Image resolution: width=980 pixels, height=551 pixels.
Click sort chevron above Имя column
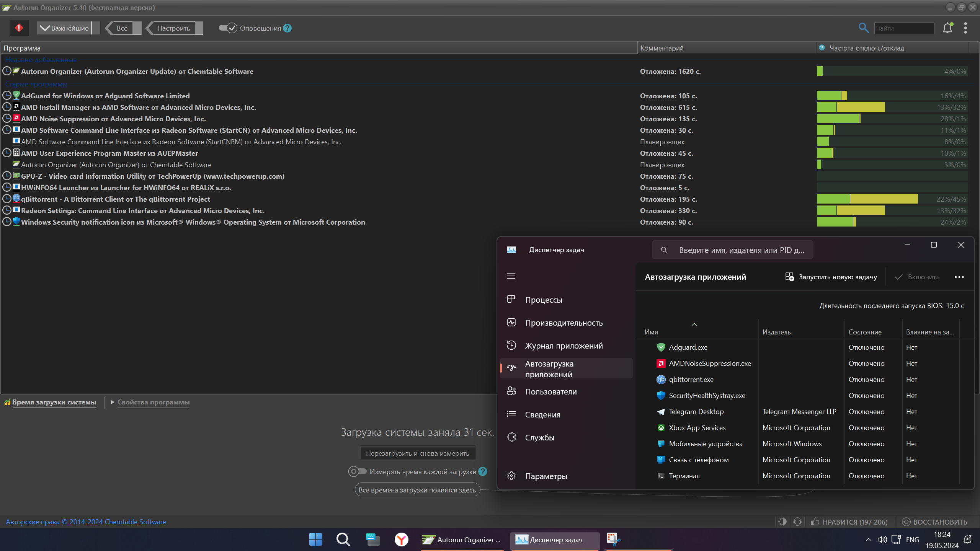click(694, 324)
